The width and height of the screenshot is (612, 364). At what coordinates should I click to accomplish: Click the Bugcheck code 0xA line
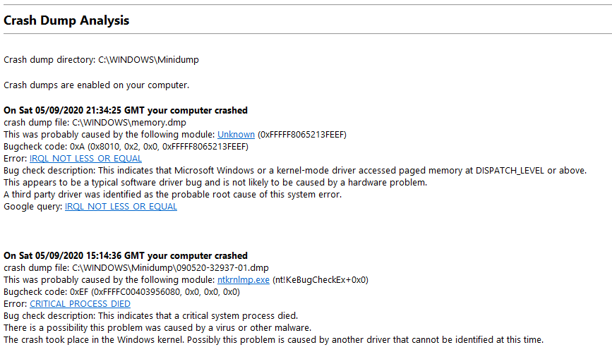(126, 147)
